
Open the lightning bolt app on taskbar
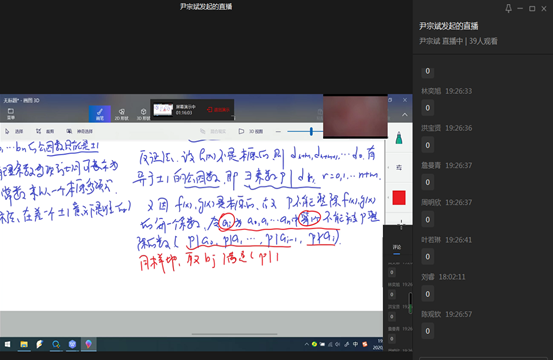coord(40,344)
